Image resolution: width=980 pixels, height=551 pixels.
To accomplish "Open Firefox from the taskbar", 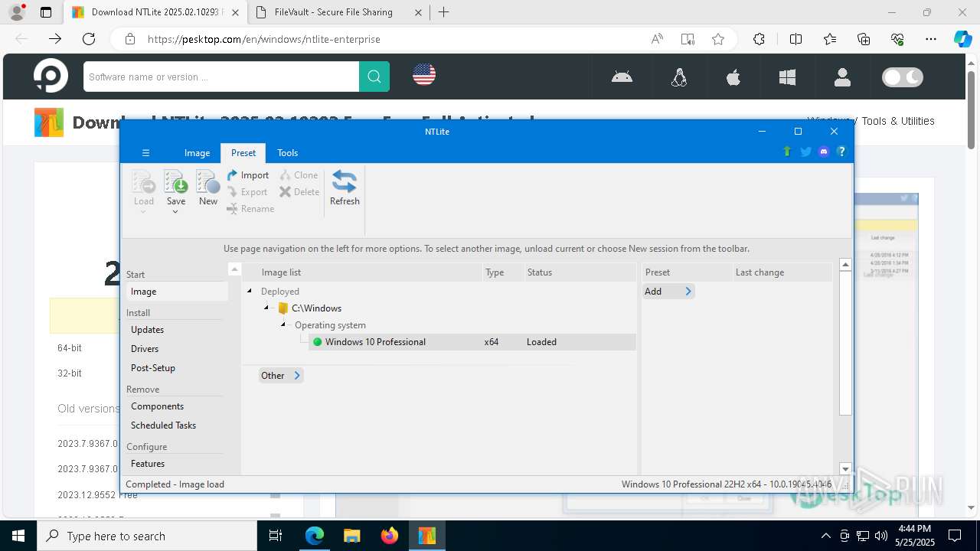I will 390,536.
